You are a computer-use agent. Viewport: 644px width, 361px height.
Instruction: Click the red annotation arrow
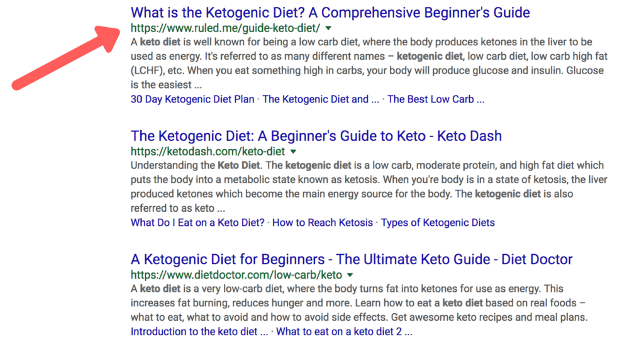point(66,61)
